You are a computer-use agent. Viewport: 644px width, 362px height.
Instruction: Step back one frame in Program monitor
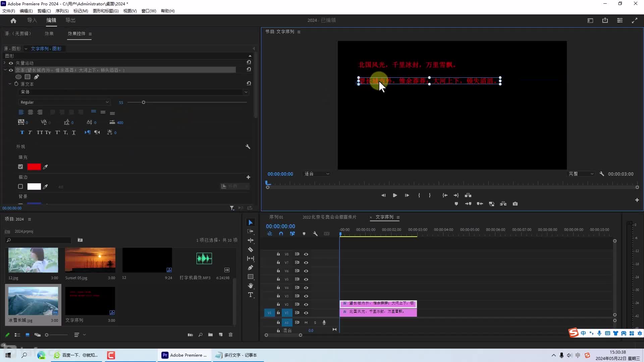383,195
